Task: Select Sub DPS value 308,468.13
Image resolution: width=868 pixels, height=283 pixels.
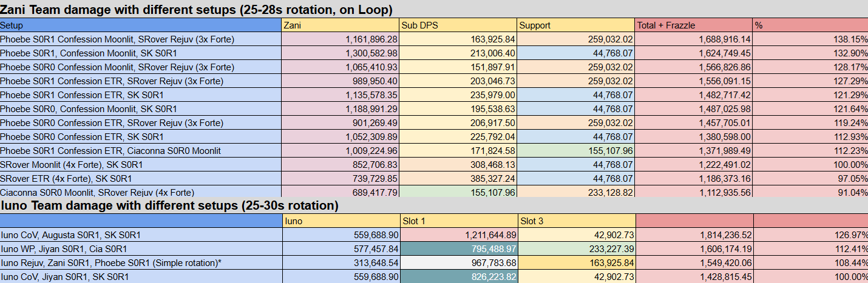Action: click(458, 165)
